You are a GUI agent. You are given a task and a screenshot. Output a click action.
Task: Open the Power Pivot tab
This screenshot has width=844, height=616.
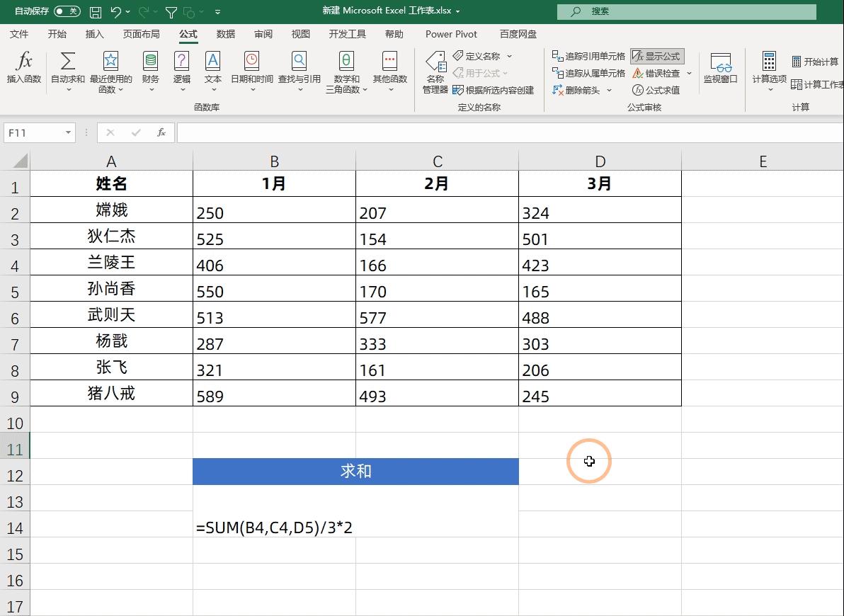pyautogui.click(x=451, y=33)
